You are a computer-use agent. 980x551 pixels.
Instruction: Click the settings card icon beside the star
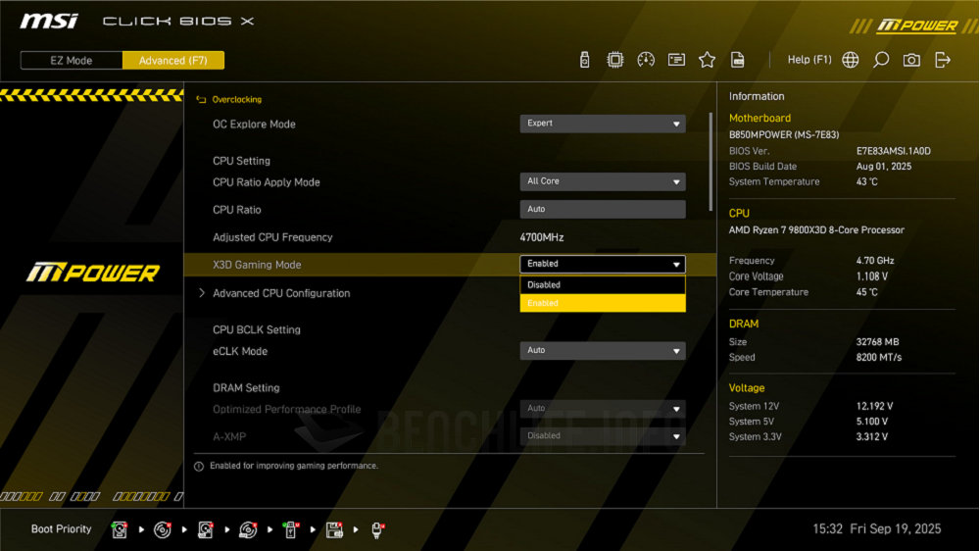pyautogui.click(x=676, y=60)
